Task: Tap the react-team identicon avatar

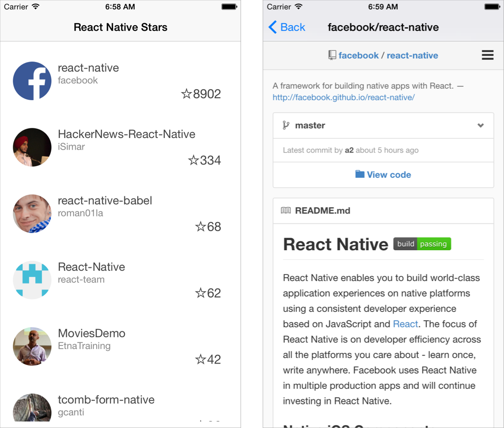Action: tap(32, 280)
